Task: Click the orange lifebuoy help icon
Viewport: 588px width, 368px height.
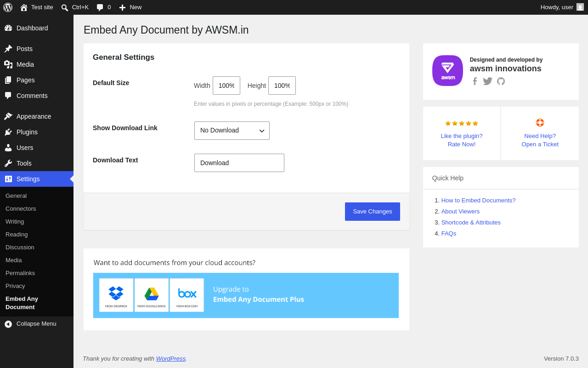Action: click(x=540, y=123)
